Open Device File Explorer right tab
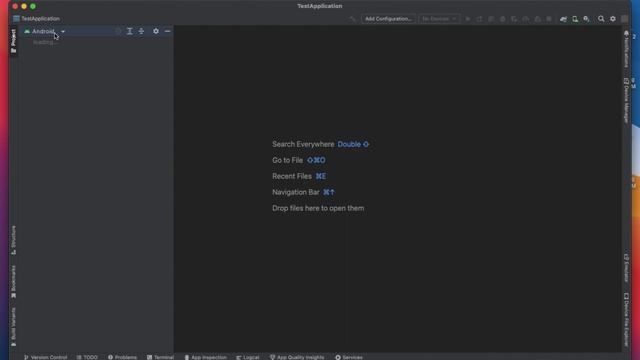640x360 pixels. point(627,320)
